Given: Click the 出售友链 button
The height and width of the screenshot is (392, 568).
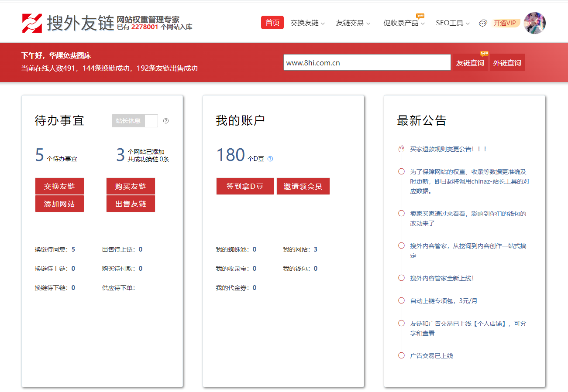Looking at the screenshot, I should (x=131, y=204).
